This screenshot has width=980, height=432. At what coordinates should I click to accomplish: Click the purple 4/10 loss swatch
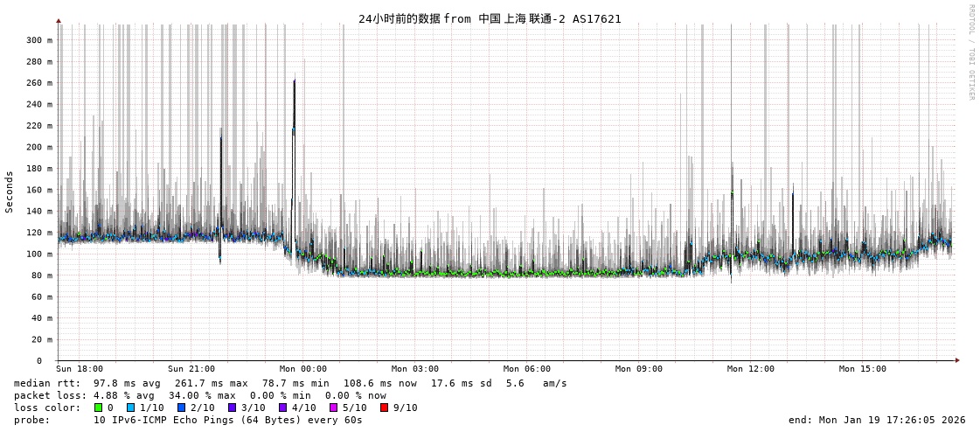(x=282, y=408)
